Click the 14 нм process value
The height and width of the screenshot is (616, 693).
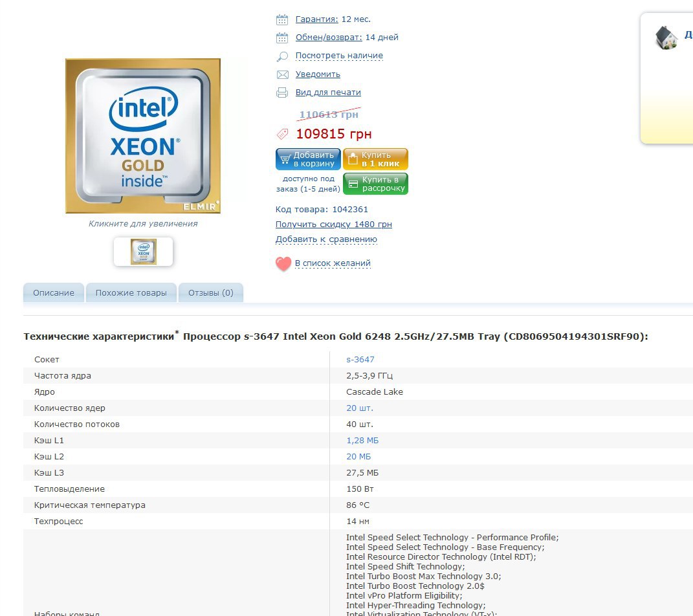click(x=358, y=522)
